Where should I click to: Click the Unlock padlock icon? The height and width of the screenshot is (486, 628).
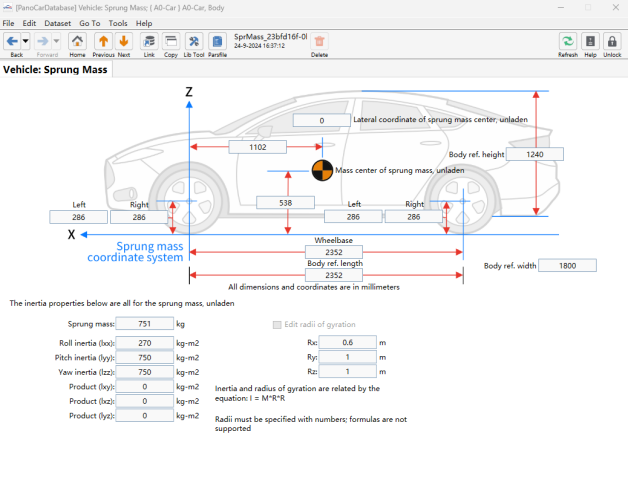[612, 41]
